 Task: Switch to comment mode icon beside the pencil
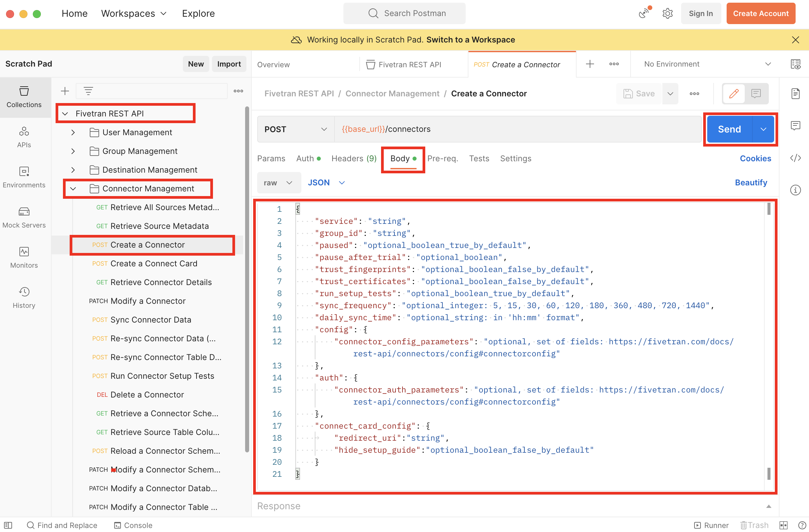coord(756,93)
